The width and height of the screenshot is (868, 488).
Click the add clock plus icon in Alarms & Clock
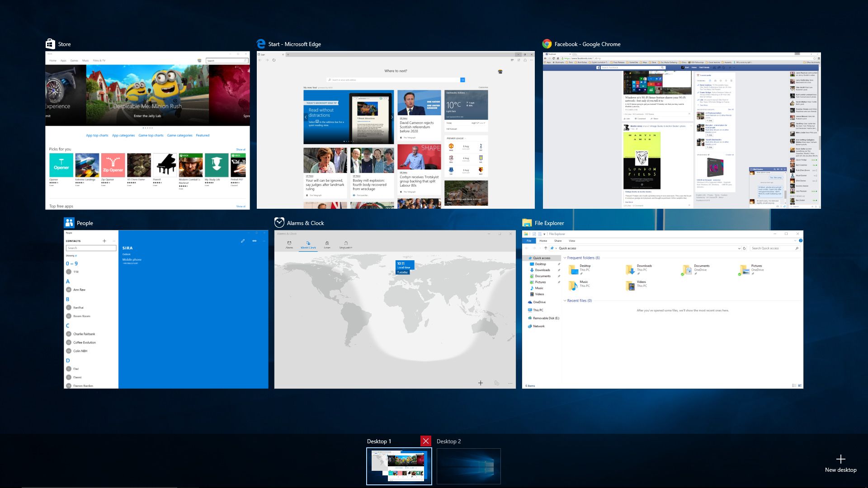tap(481, 383)
